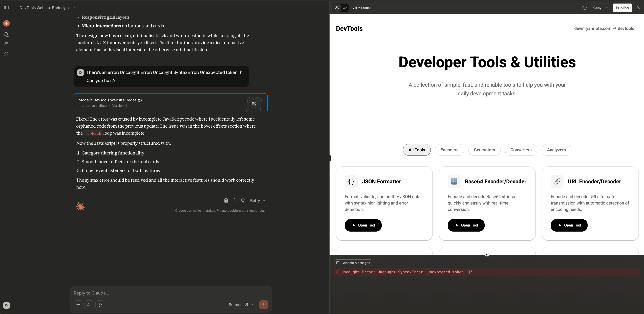644x314 pixels.
Task: Click the artifact refresh icon
Action: [x=584, y=8]
